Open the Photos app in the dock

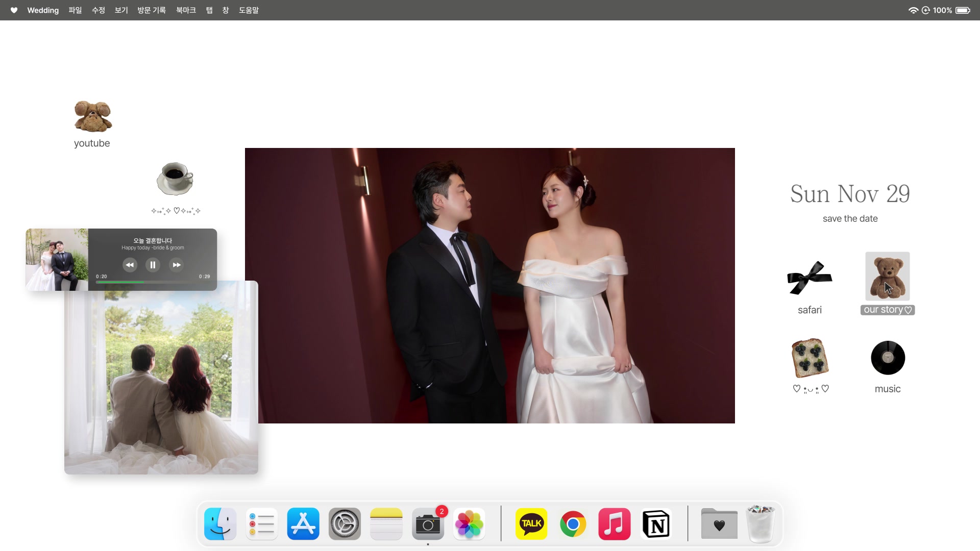[469, 523]
